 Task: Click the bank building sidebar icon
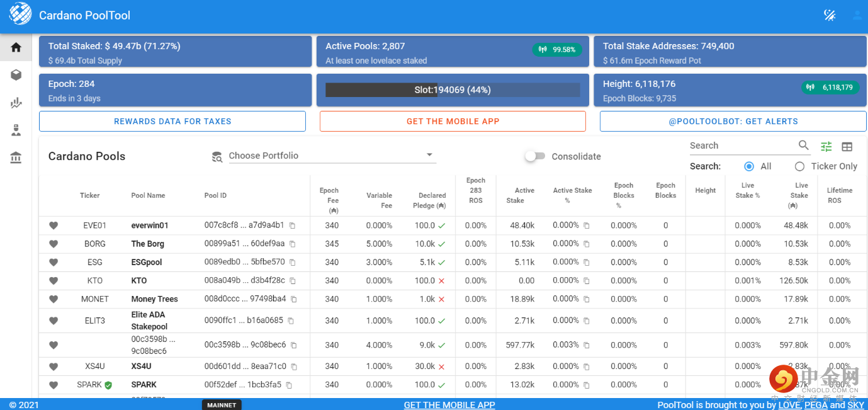[x=16, y=157]
